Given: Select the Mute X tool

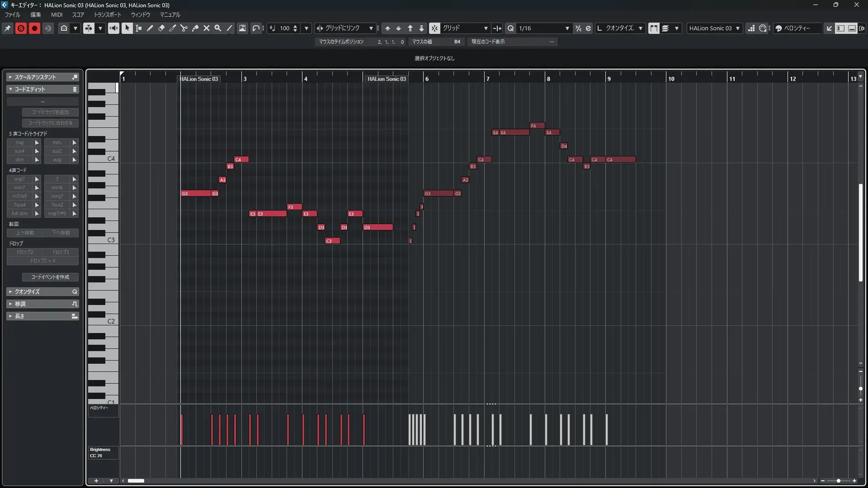Looking at the screenshot, I should pos(207,28).
